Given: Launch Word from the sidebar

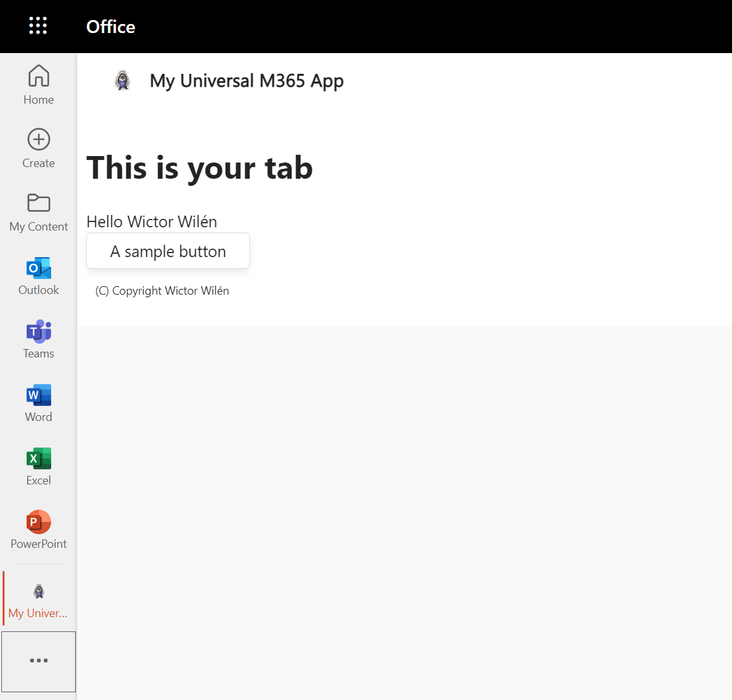Looking at the screenshot, I should (x=38, y=402).
